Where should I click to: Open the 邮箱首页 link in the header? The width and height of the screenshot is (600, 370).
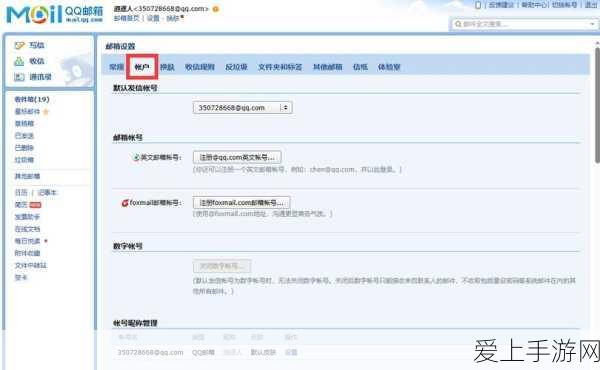pyautogui.click(x=127, y=18)
